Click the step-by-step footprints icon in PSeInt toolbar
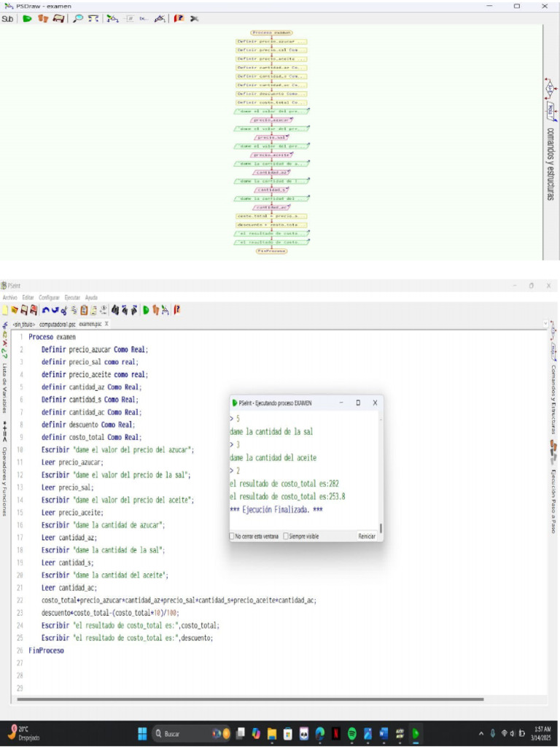The image size is (560, 747). (x=155, y=310)
